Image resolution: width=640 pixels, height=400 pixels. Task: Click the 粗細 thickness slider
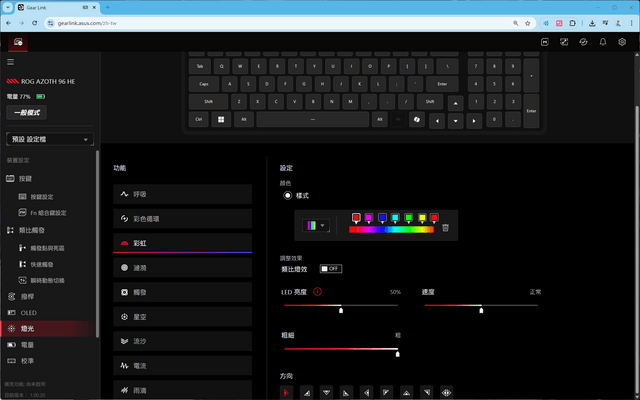coord(341,349)
